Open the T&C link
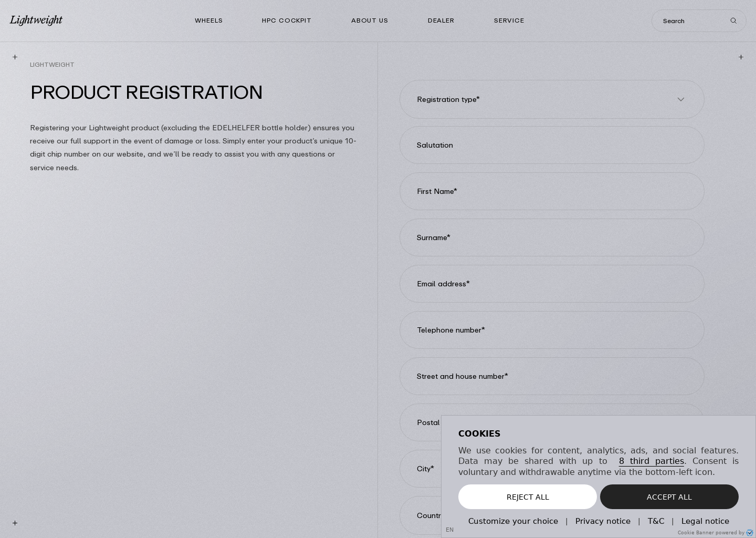Screen dimensions: 756x538 pyautogui.click(x=656, y=521)
